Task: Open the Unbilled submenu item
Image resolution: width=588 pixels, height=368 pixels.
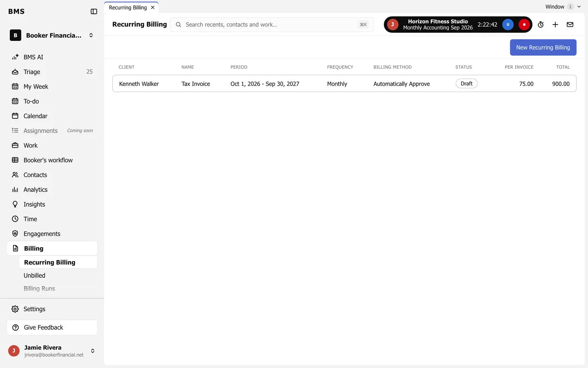Action: point(58,275)
